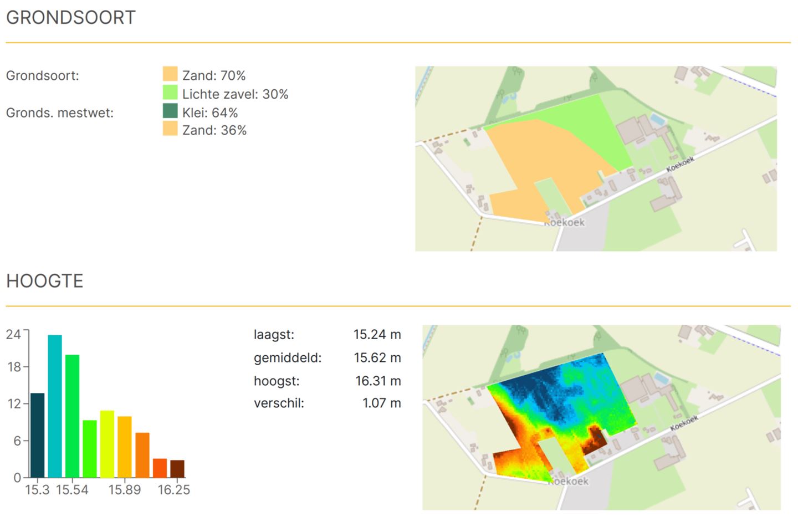
Task: Click the orange Zand 70% color swatch
Action: tap(170, 74)
